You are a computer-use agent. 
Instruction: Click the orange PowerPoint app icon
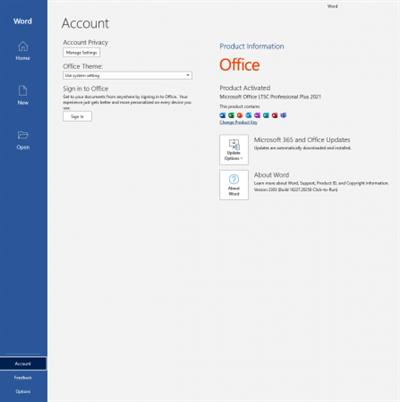(x=240, y=115)
